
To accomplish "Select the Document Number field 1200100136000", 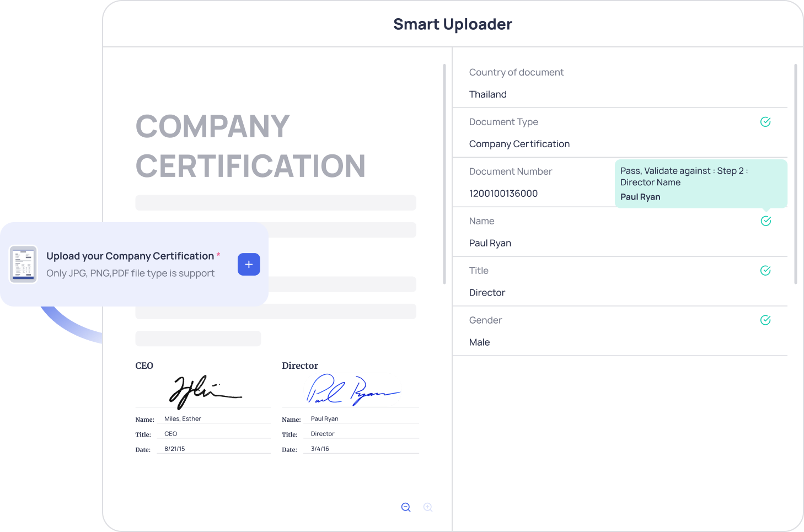I will point(503,194).
